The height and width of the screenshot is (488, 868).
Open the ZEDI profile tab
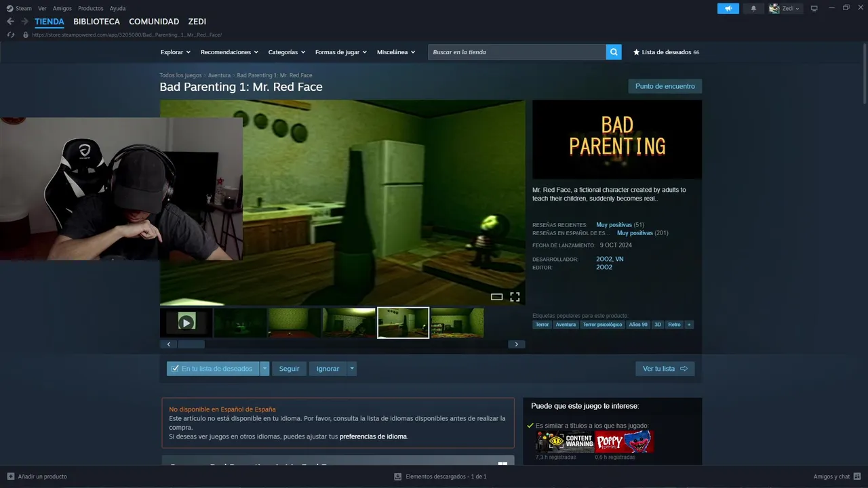(197, 22)
